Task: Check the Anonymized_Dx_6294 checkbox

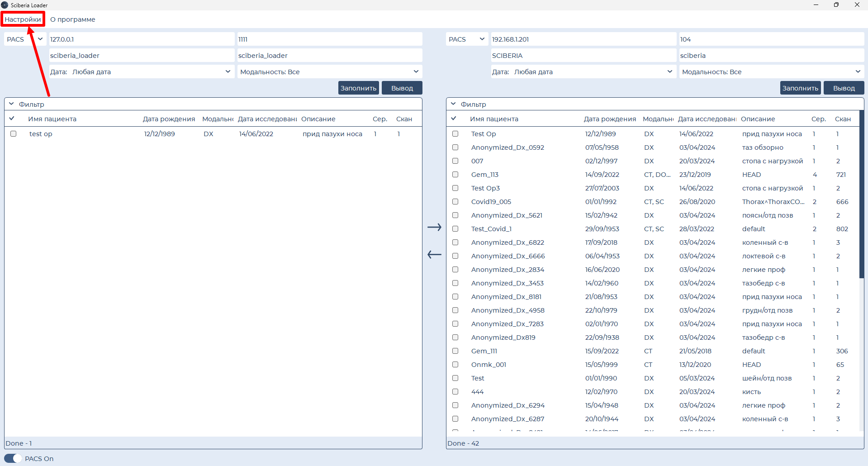Action: point(455,405)
